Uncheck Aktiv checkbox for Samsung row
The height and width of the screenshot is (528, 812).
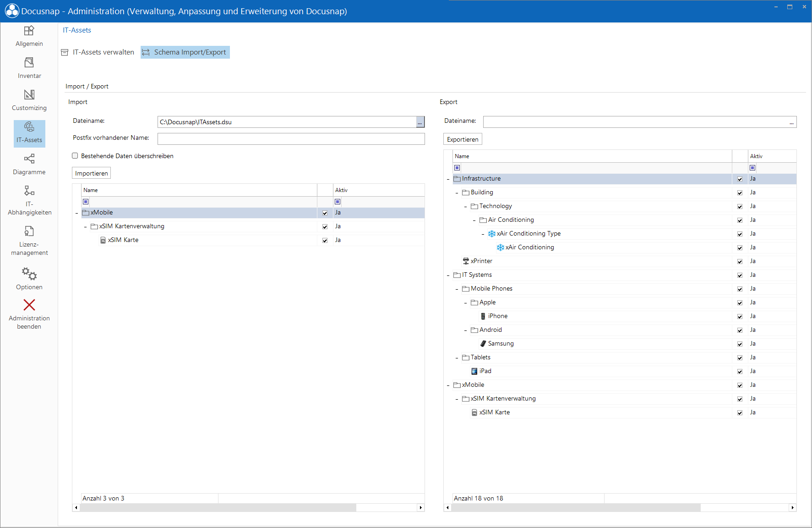(x=740, y=344)
